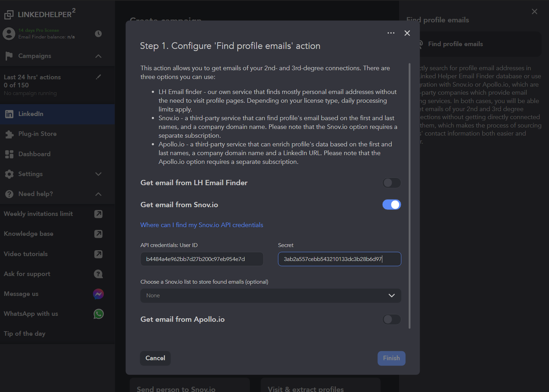The height and width of the screenshot is (392, 549).
Task: Click the dialog's vertical scrollbar
Action: (x=410, y=196)
